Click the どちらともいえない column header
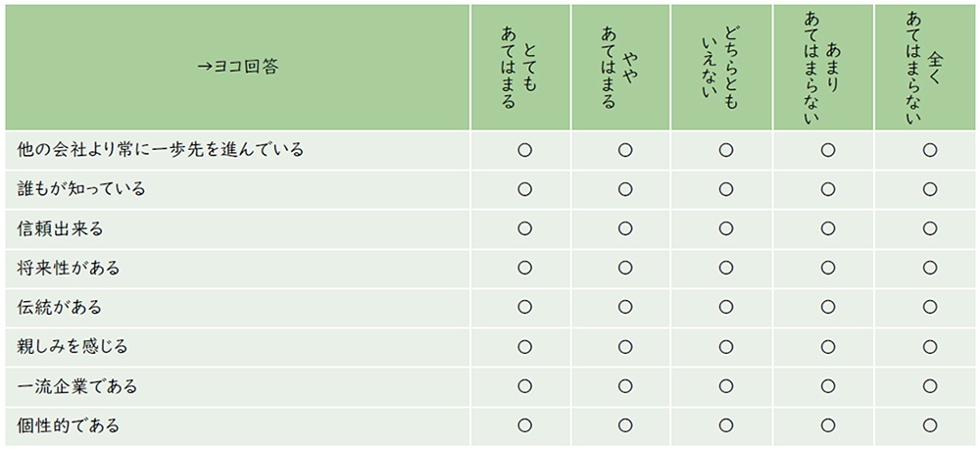This screenshot has height=450, width=980. pos(720,68)
